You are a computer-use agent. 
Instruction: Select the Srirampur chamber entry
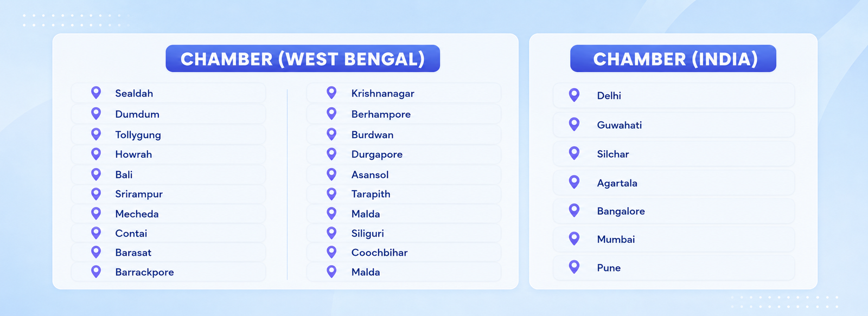click(x=168, y=194)
